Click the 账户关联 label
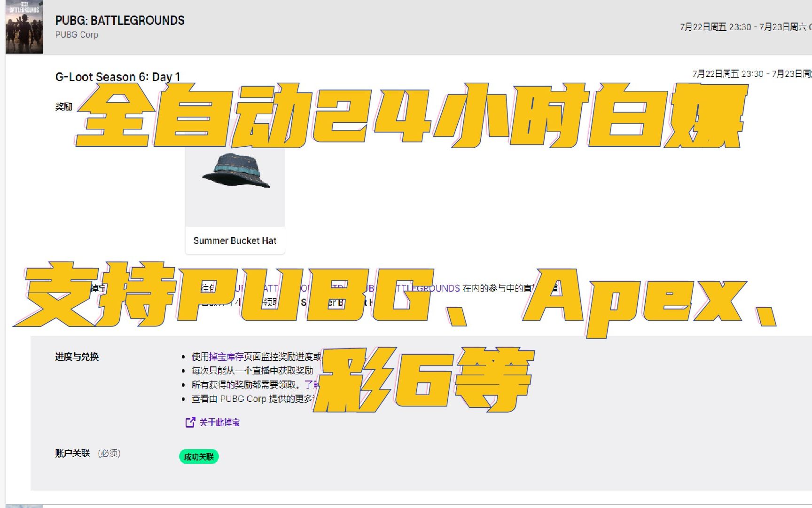 pos(72,453)
